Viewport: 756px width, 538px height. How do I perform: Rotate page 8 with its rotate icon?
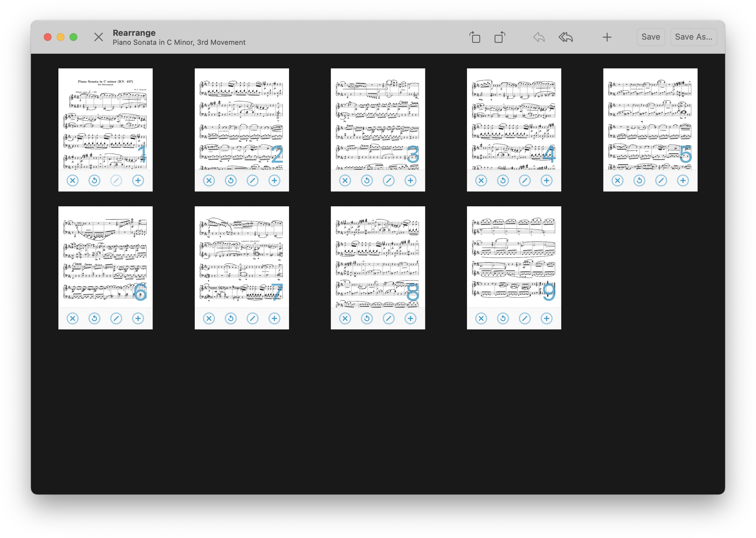[367, 318]
